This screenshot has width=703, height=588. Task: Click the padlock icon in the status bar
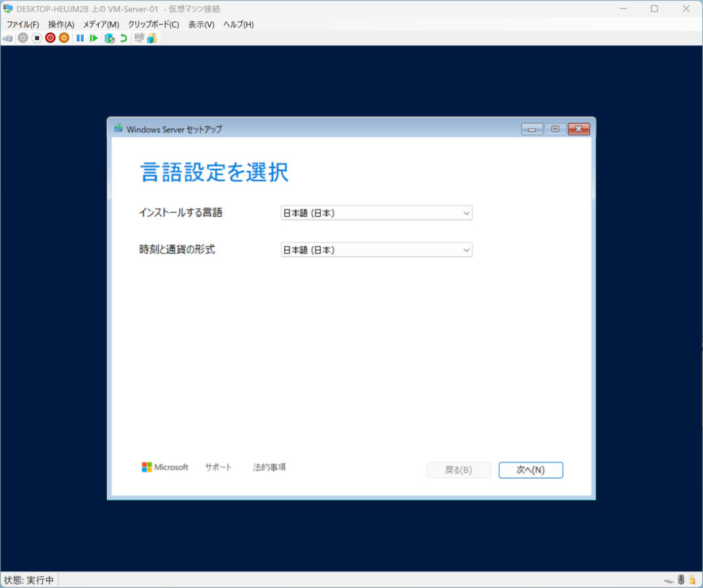click(691, 580)
